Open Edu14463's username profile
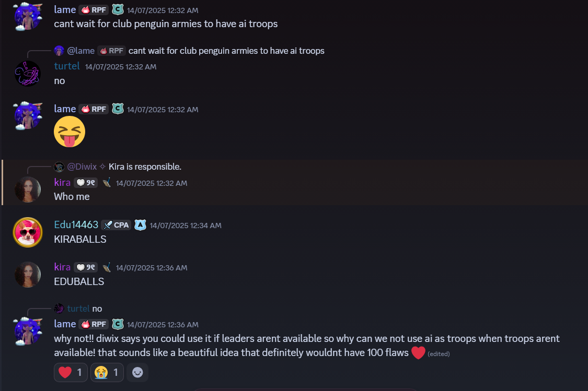 click(76, 224)
